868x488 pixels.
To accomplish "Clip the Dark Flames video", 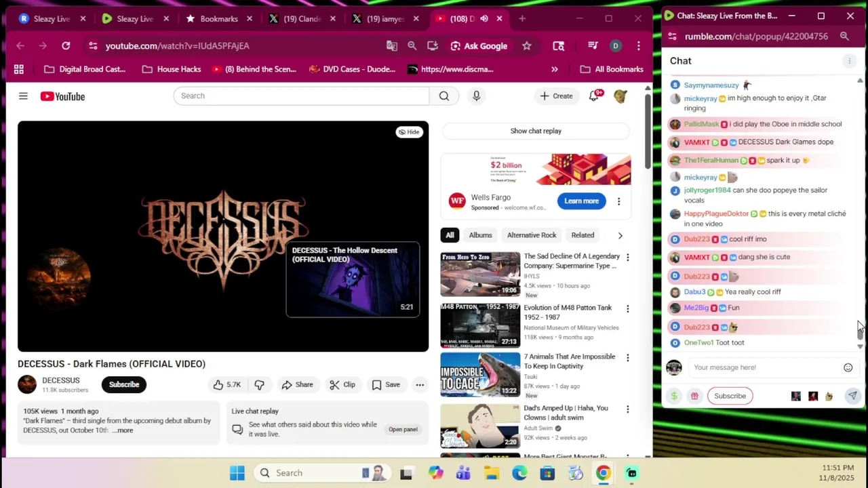I will point(342,384).
